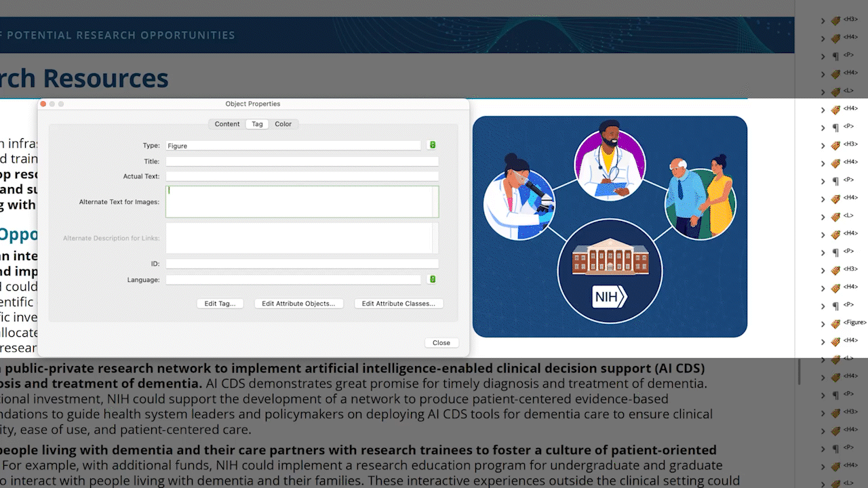The image size is (868, 488).
Task: Open the Color tab
Action: [x=283, y=124]
